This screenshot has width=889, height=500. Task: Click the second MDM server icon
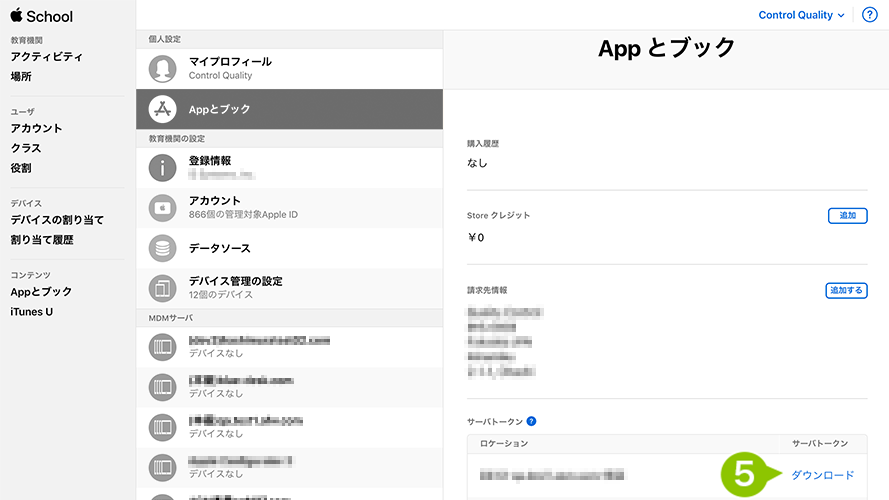click(x=162, y=387)
